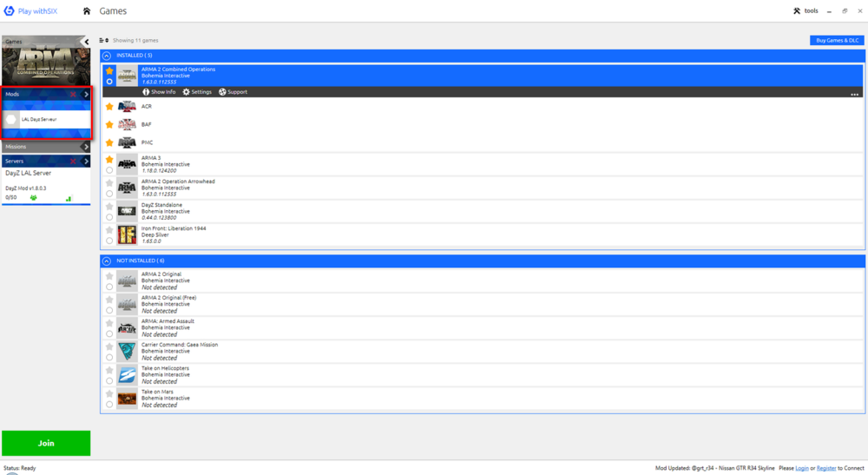The width and height of the screenshot is (868, 475).
Task: Favorite DayZ Standalone with star
Action: point(109,207)
